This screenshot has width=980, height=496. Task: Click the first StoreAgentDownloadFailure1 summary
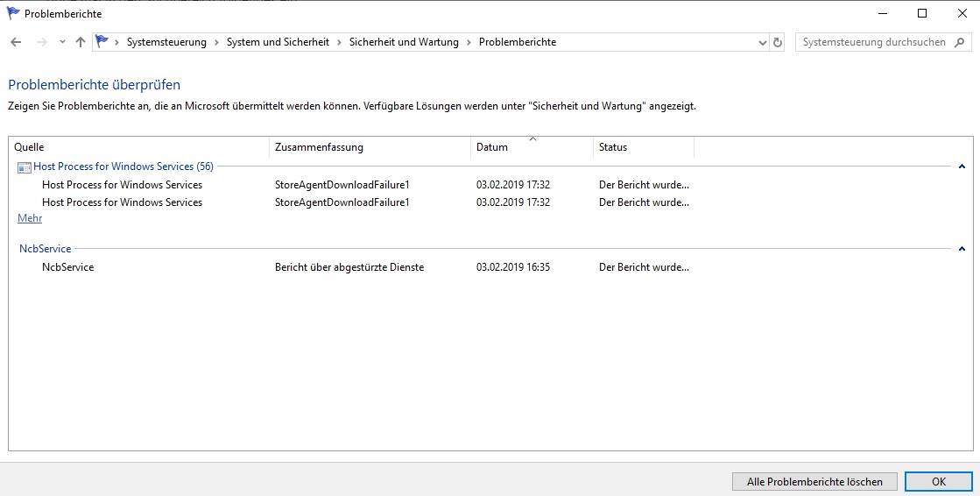(x=342, y=185)
